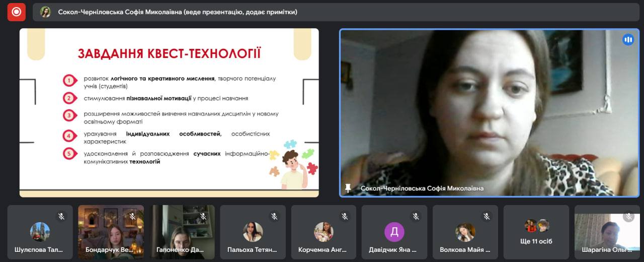Open the Шарагіна Ольг... video tile
Image resolution: width=644 pixels, height=262 pixels.
tap(607, 232)
